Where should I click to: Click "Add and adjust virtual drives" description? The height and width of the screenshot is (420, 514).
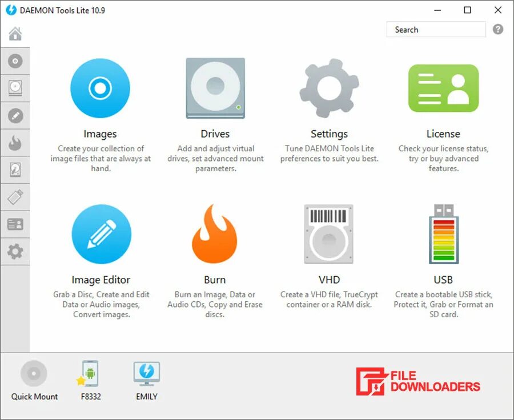[x=215, y=158]
